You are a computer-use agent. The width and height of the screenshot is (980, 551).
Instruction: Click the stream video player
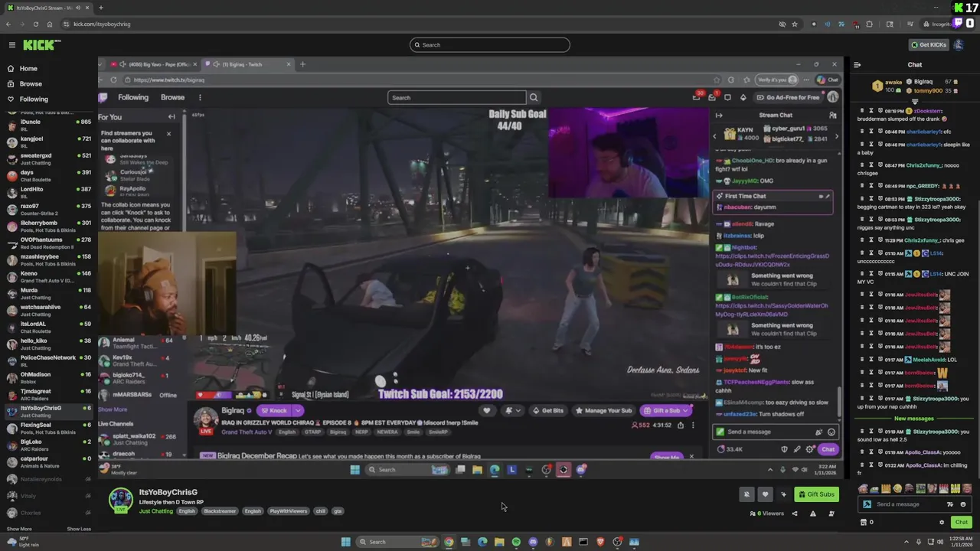pyautogui.click(x=471, y=268)
